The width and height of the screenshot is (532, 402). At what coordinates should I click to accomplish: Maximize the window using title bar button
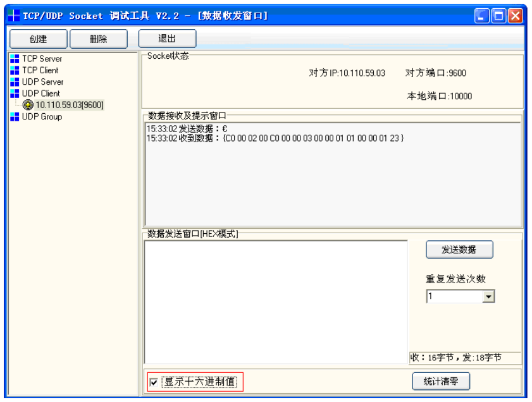pyautogui.click(x=499, y=16)
